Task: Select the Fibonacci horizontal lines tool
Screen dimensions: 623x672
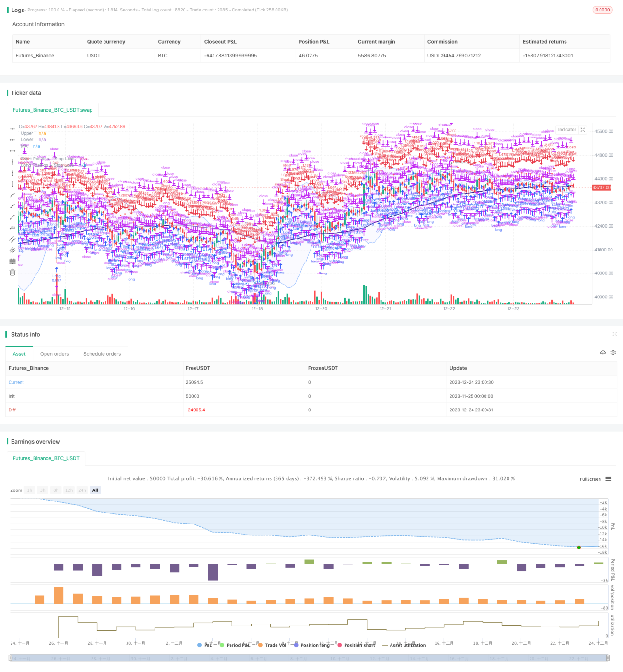Action: [x=12, y=261]
